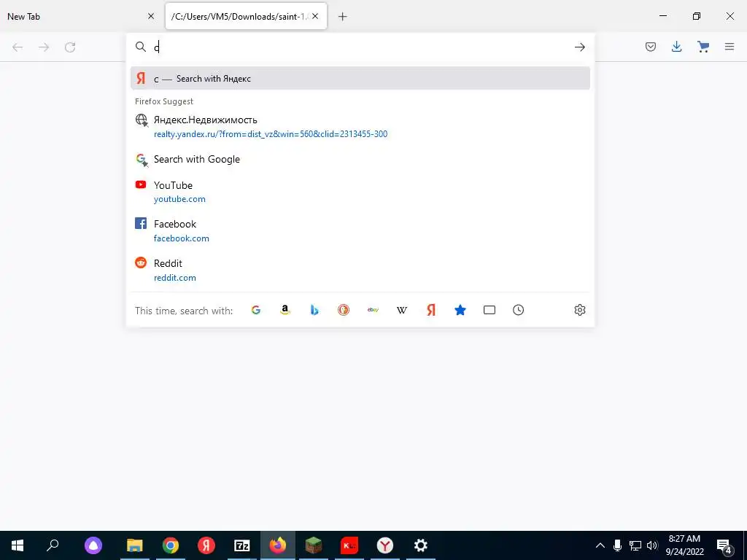Click the realty.yandex.ru link
The width and height of the screenshot is (747, 560).
coord(271,134)
